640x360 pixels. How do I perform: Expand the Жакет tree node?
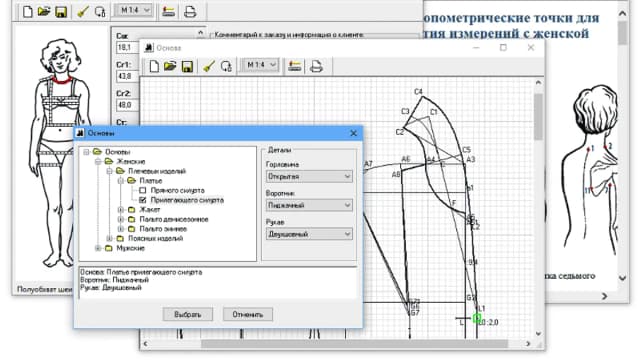click(x=120, y=210)
